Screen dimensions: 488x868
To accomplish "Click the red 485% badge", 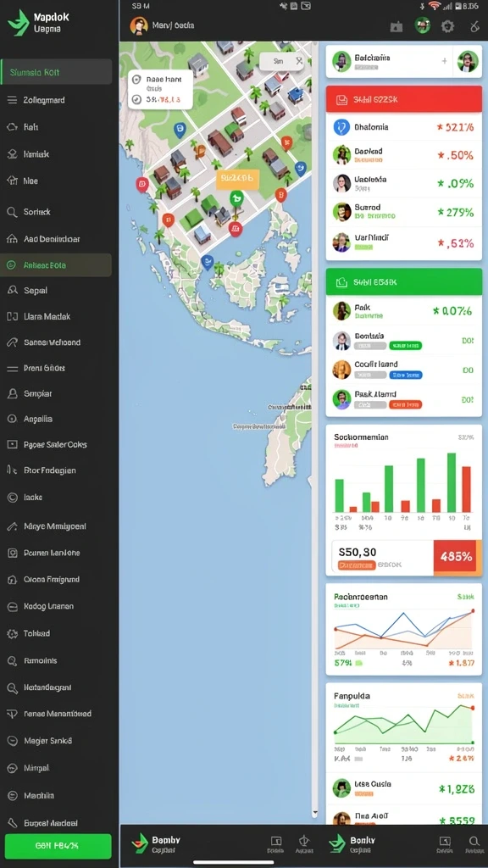I will 457,557.
